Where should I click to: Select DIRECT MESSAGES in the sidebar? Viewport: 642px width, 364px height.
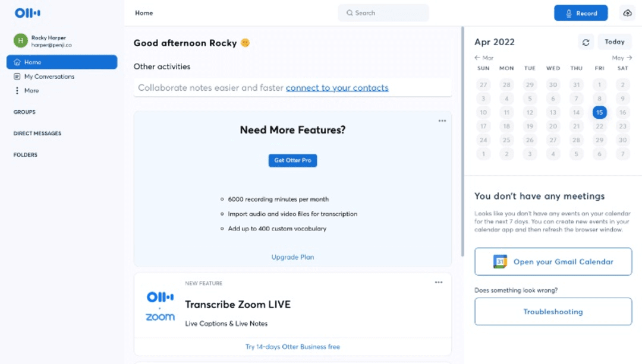pyautogui.click(x=37, y=133)
